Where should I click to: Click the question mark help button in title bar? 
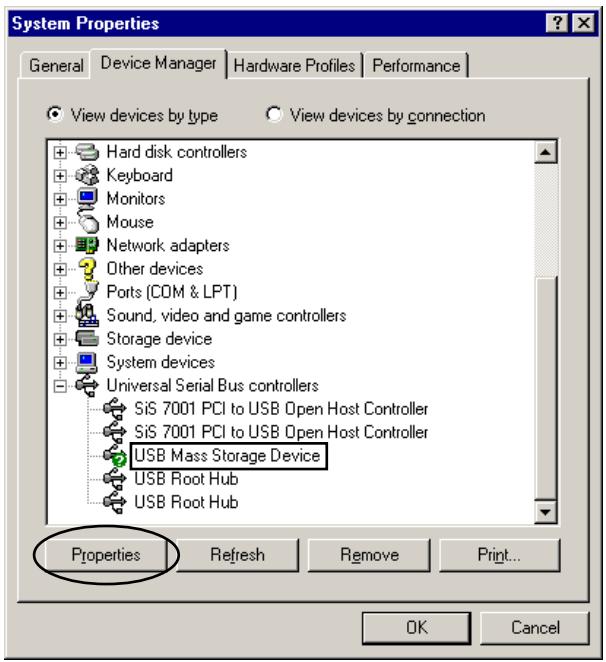click(557, 23)
